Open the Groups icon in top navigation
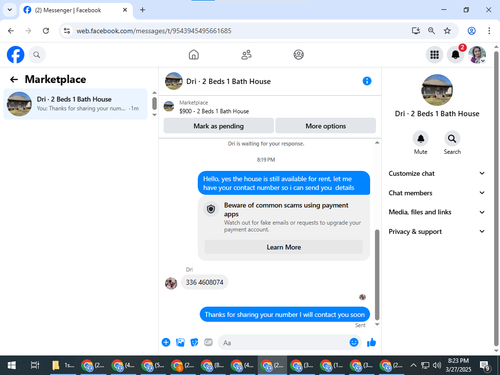Image resolution: width=500 pixels, height=375 pixels. coord(298,54)
